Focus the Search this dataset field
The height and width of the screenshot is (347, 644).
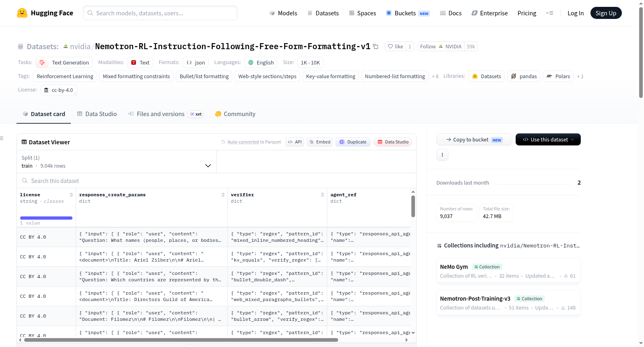click(217, 181)
